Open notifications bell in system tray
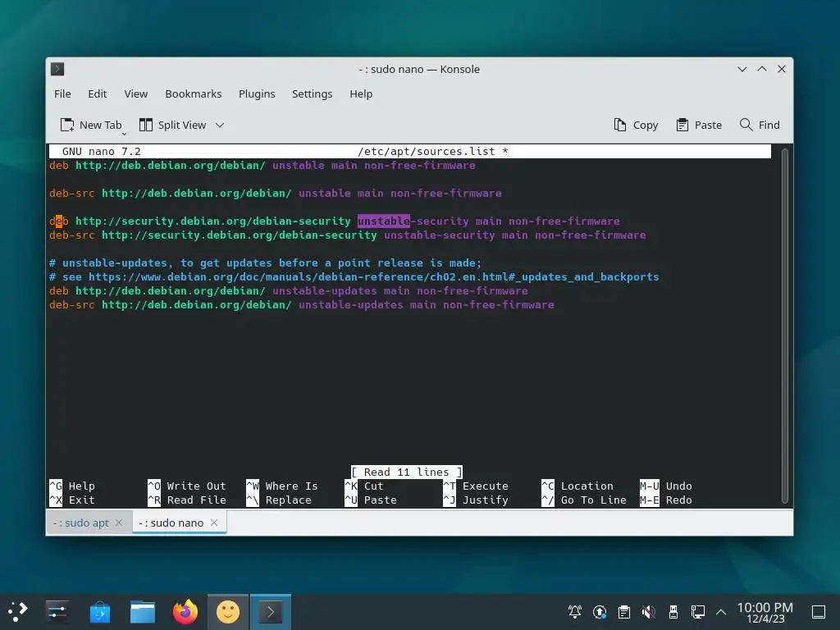The image size is (840, 630). 575,611
